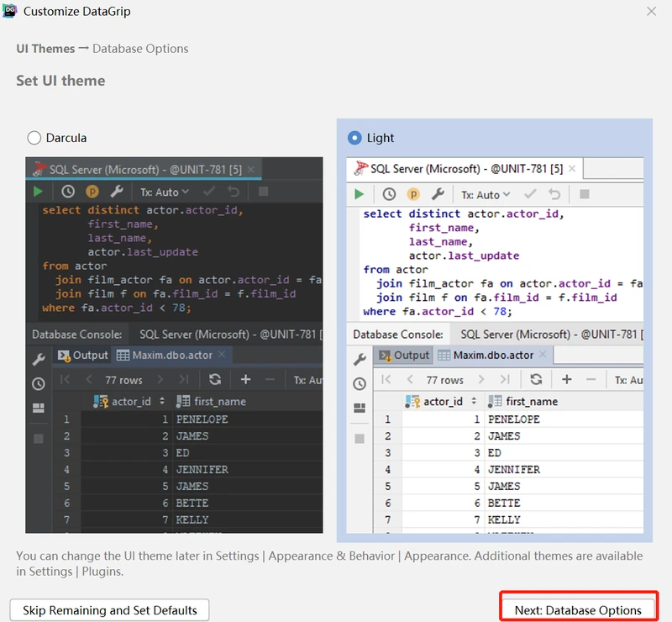Click the DataGrip logo in title bar
This screenshot has width=672, height=622.
coord(9,11)
